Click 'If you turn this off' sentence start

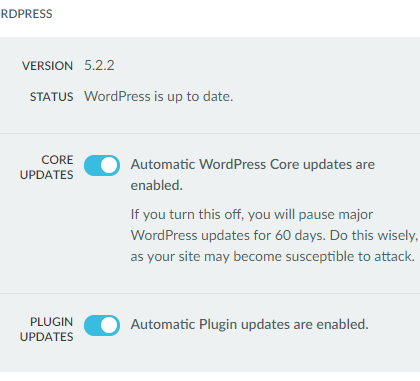187,214
